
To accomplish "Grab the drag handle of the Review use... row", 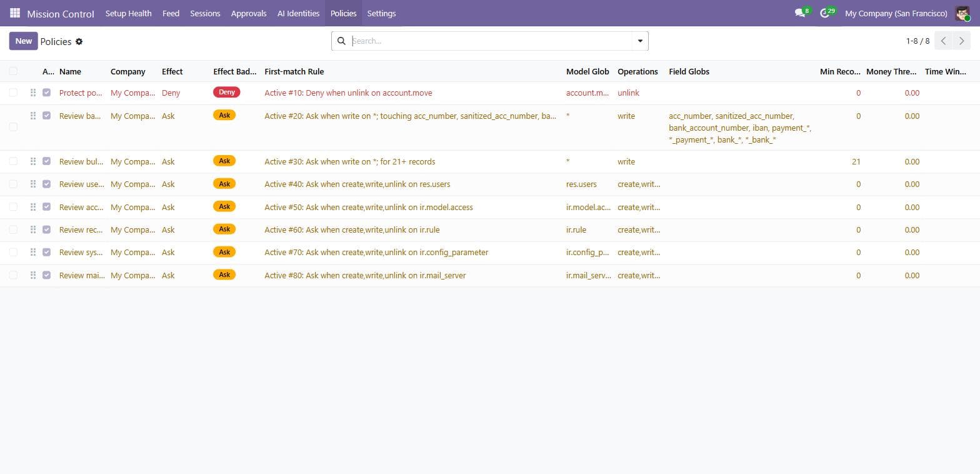I will click(33, 184).
